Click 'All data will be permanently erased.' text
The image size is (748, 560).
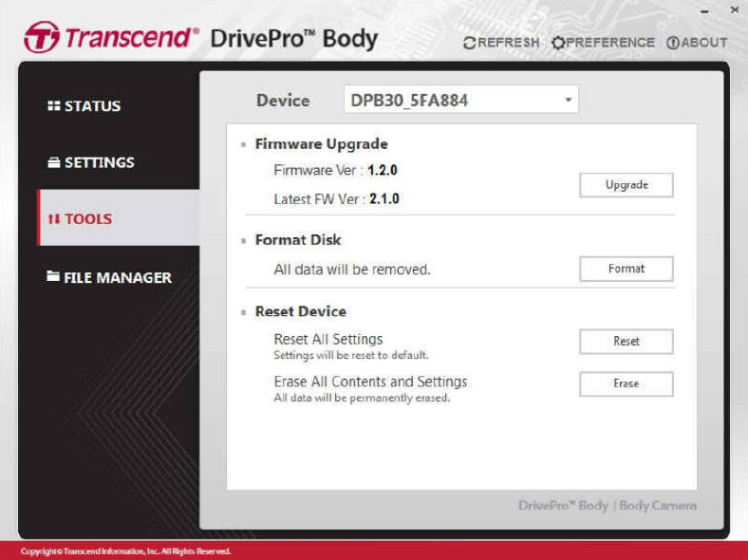pos(362,398)
